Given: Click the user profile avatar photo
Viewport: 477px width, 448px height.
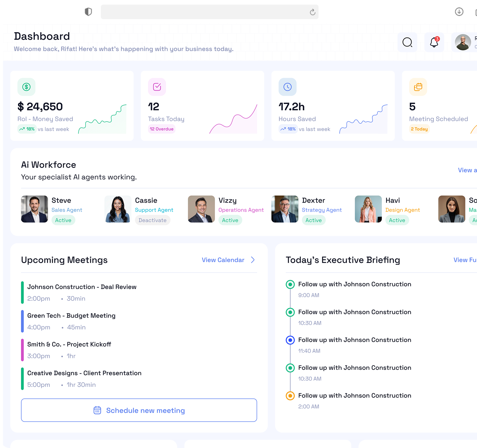Looking at the screenshot, I should [463, 42].
